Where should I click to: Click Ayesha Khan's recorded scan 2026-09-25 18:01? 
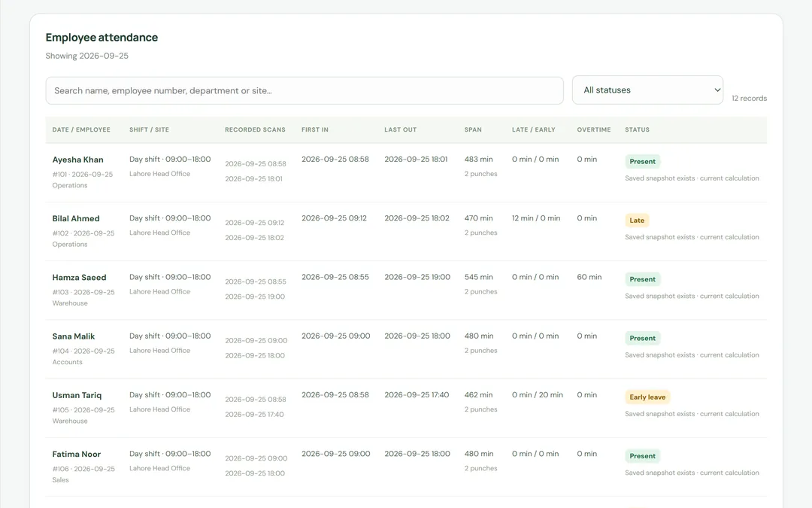click(254, 179)
